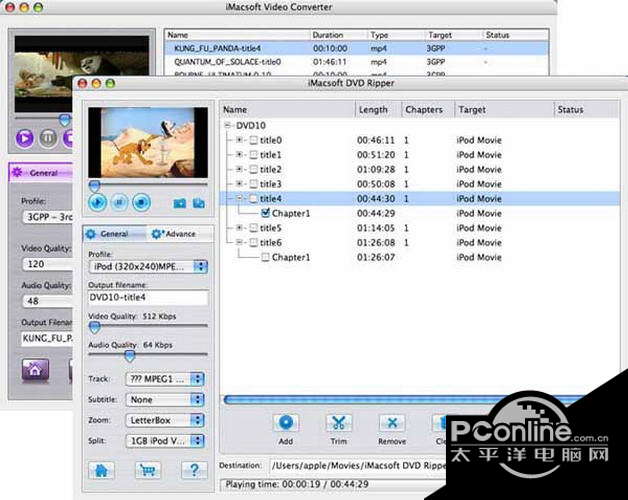The width and height of the screenshot is (628, 500).
Task: Click the Length column header
Action: coord(378,109)
